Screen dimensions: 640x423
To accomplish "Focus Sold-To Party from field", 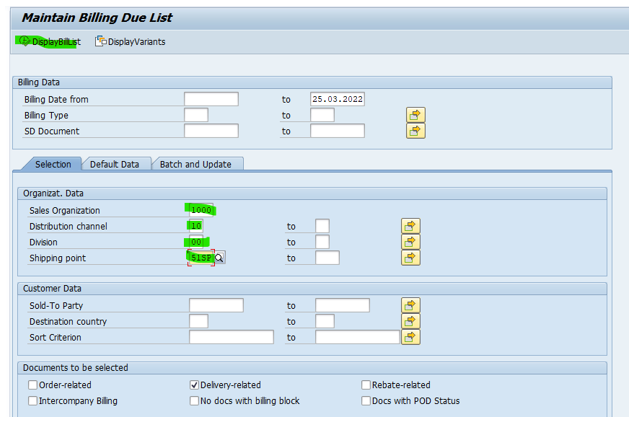I will (216, 305).
